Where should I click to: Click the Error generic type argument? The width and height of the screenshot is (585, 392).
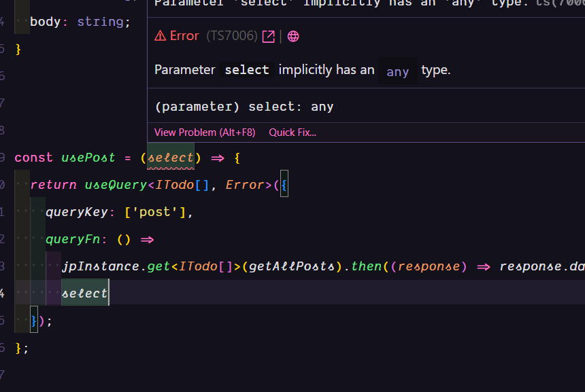click(x=245, y=185)
